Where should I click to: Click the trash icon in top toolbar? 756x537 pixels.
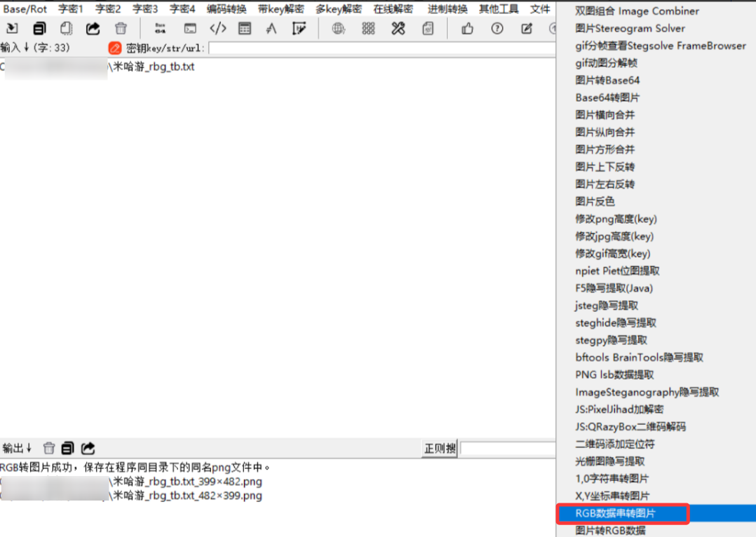click(121, 29)
